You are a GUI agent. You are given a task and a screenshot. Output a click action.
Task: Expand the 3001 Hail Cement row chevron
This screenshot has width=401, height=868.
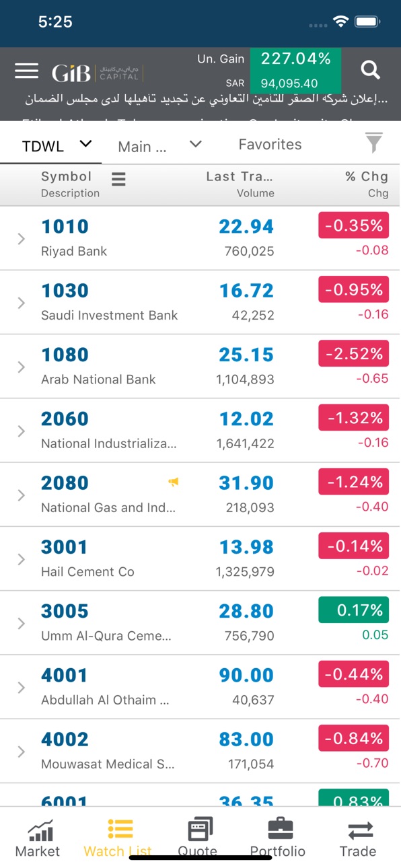[x=21, y=559]
